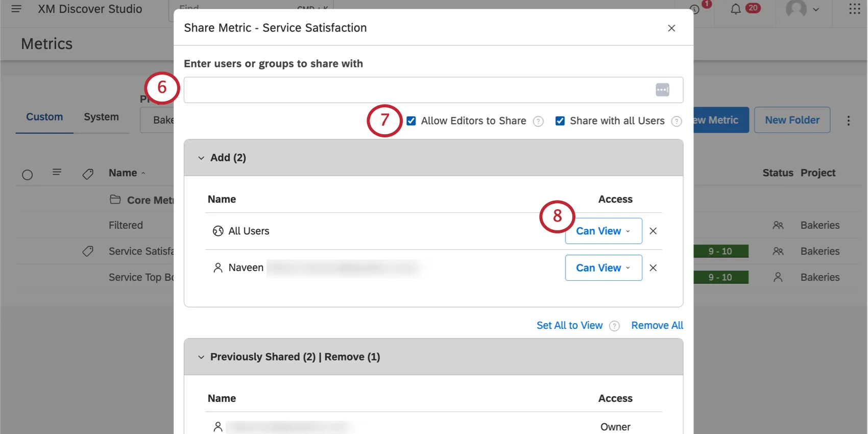Viewport: 868px width, 434px height.
Task: Open the notifications bell
Action: click(x=735, y=9)
